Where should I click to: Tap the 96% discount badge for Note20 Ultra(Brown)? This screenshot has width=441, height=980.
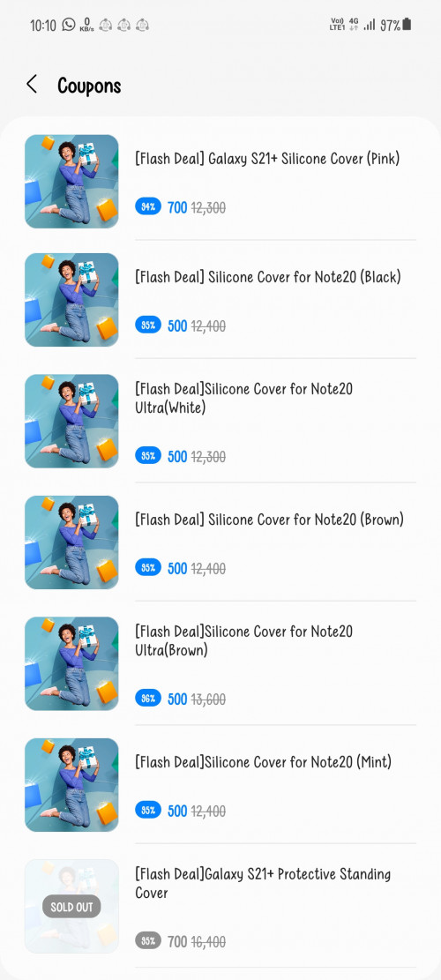click(148, 699)
